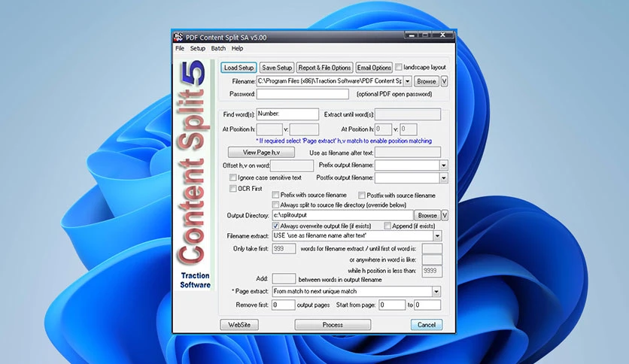This screenshot has height=364, width=629.
Task: Click the end page 'to' field
Action: (427, 305)
